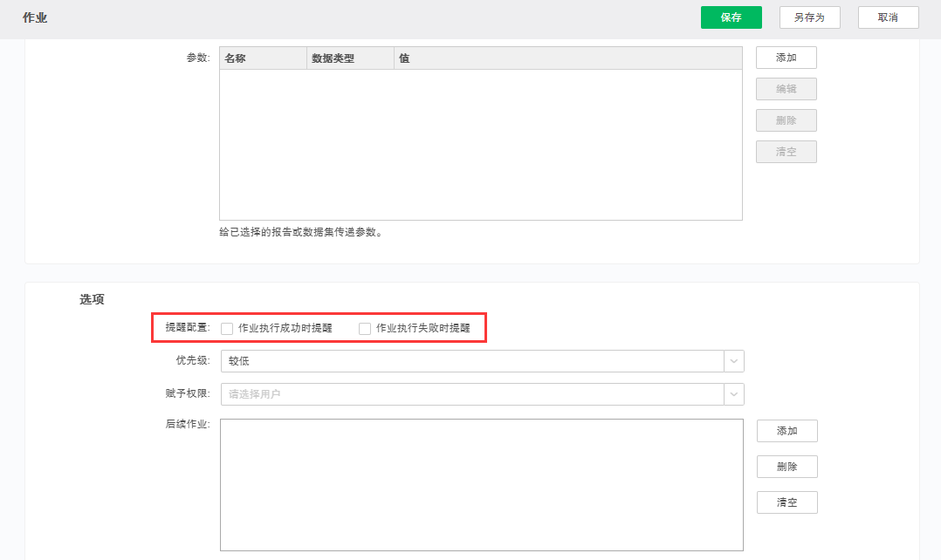941x560 pixels.
Task: Enable 作业执行成功时提醒 checkbox
Action: click(227, 329)
